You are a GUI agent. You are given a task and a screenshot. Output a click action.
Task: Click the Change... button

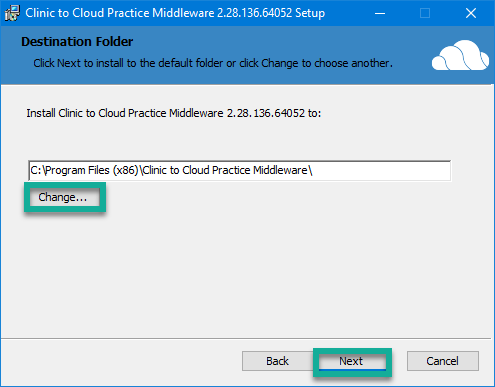[65, 197]
